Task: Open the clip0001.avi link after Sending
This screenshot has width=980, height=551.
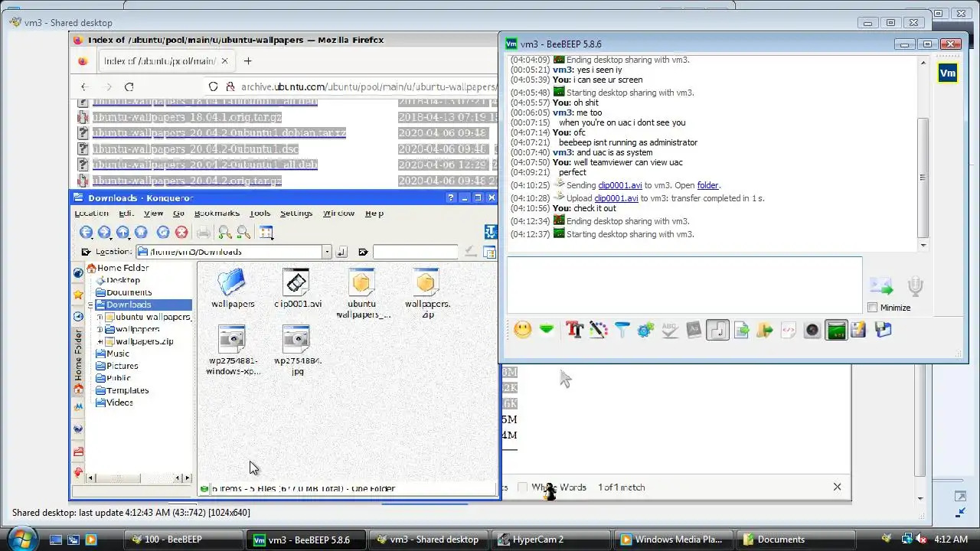Action: pos(620,185)
